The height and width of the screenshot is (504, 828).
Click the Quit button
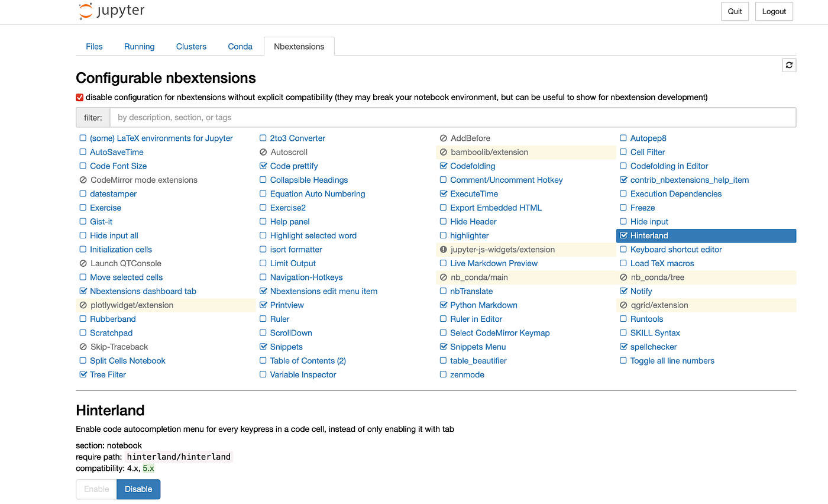point(735,11)
